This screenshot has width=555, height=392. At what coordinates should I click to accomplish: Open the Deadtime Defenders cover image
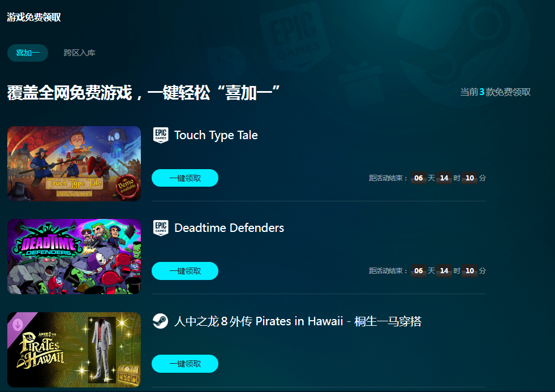(x=74, y=256)
